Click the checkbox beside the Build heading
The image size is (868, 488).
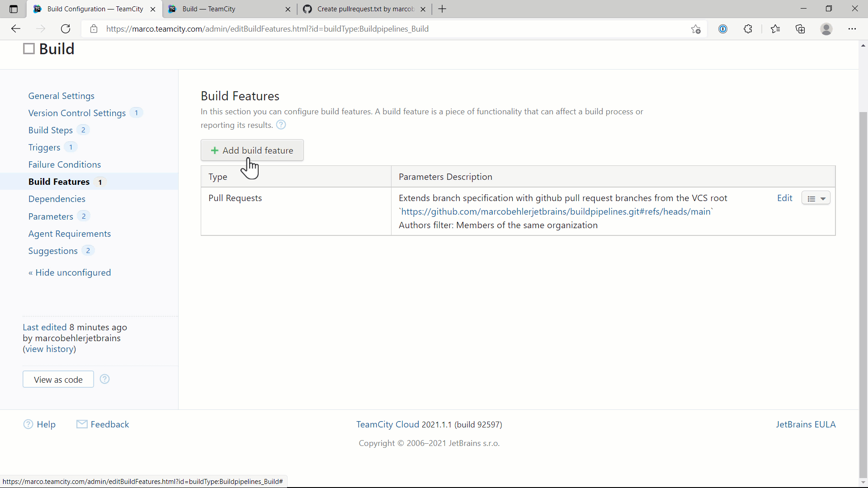point(28,48)
